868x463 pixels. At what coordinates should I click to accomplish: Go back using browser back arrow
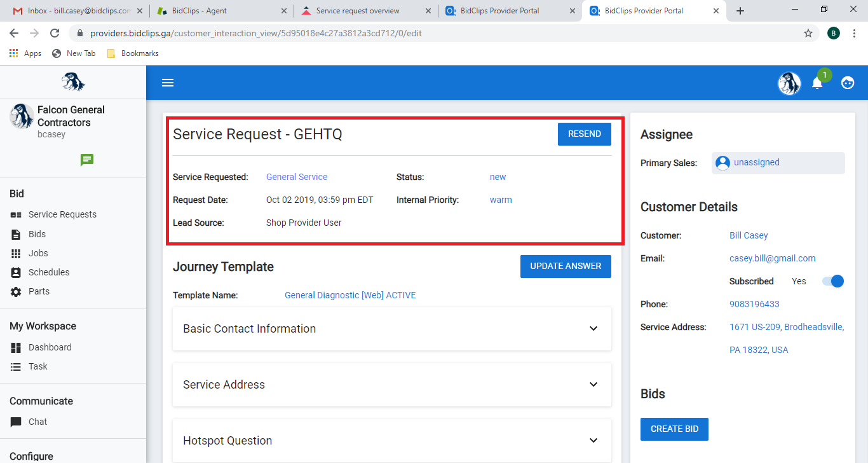point(14,33)
